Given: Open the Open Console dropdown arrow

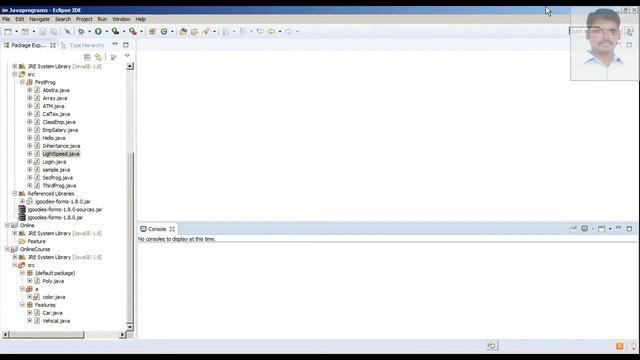Looking at the screenshot, I should pyautogui.click(x=610, y=229).
